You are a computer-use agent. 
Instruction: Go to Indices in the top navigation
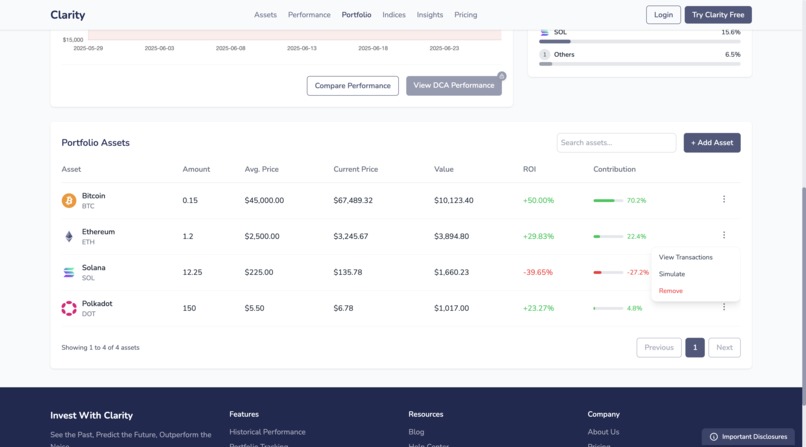(x=394, y=15)
